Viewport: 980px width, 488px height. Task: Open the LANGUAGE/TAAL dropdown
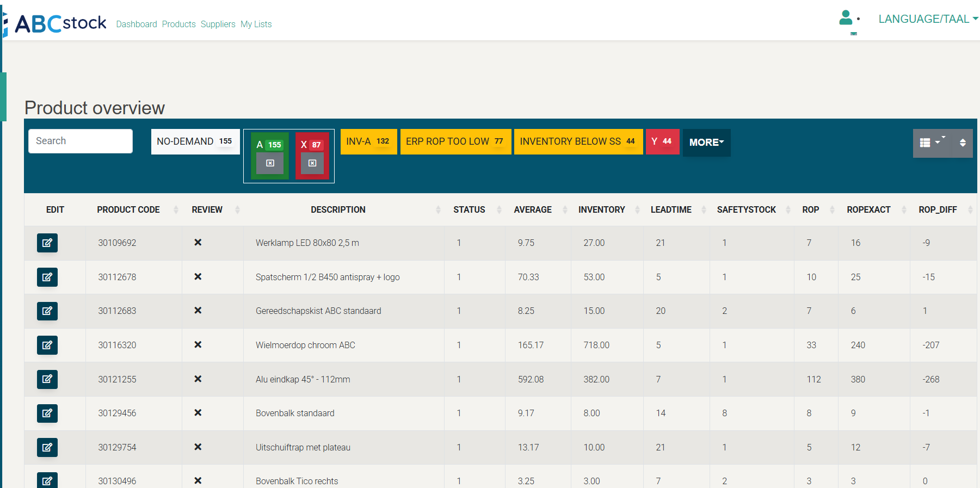pyautogui.click(x=928, y=19)
